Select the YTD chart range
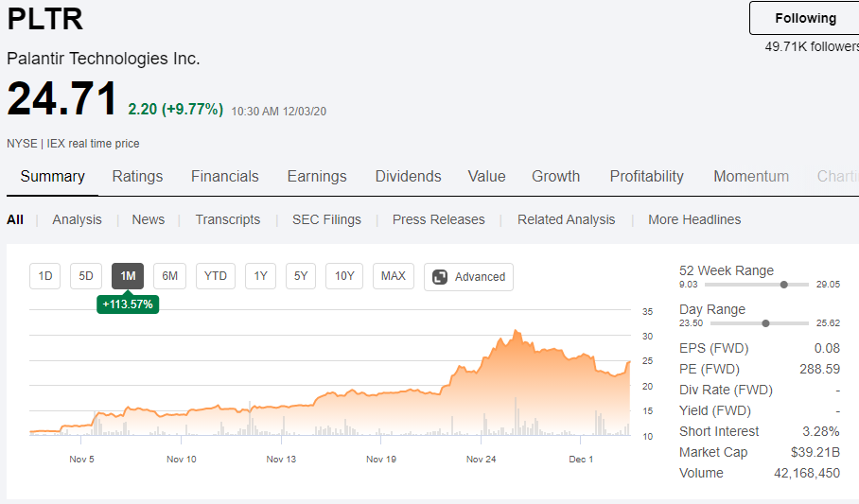 click(216, 276)
